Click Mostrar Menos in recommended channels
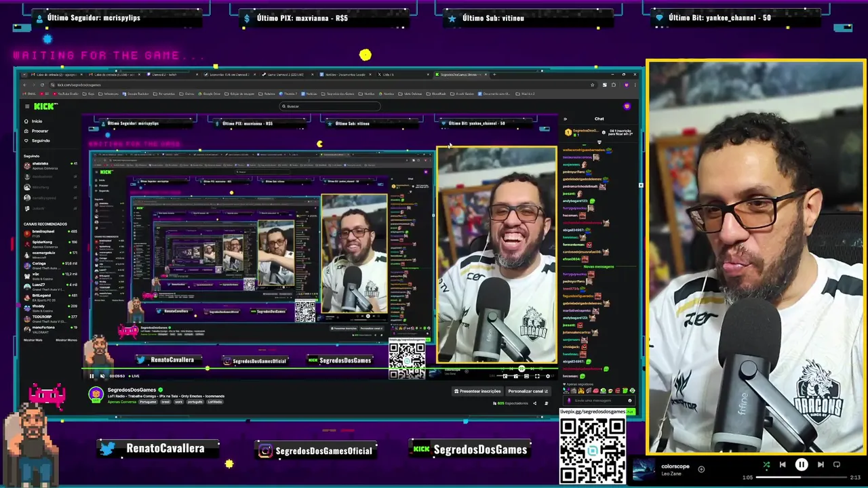This screenshot has width=868, height=488. click(x=66, y=340)
